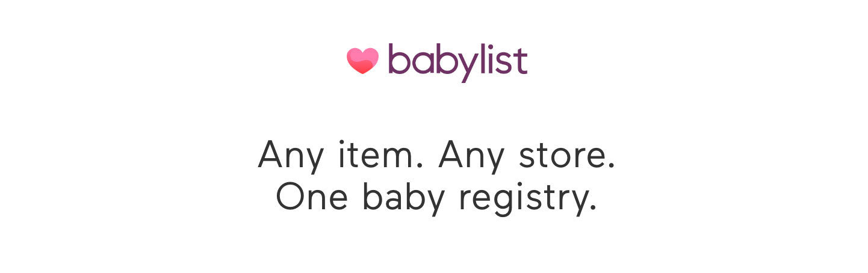Click the red lower part of heart
This screenshot has height=273, width=868.
[362, 68]
